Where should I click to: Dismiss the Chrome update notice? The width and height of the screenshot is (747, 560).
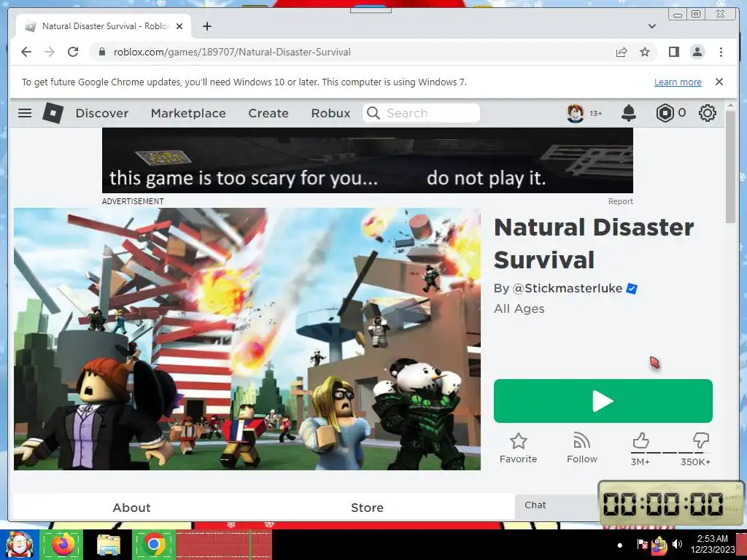coord(719,82)
